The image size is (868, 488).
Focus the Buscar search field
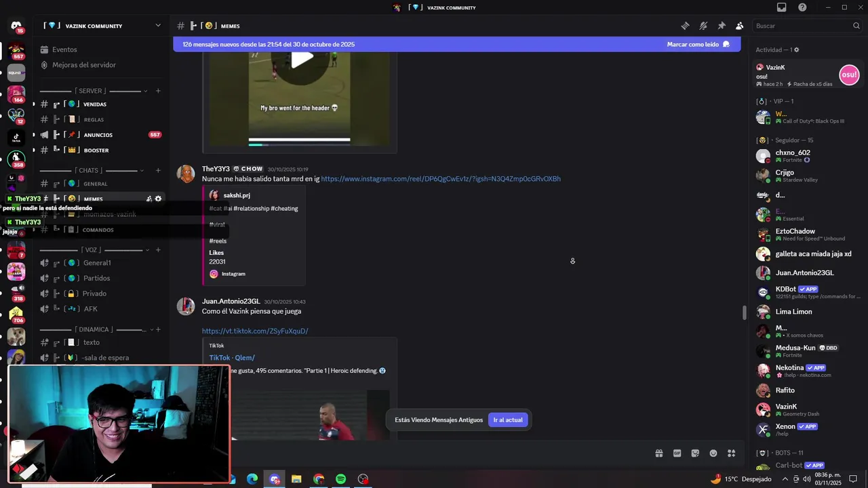(807, 26)
